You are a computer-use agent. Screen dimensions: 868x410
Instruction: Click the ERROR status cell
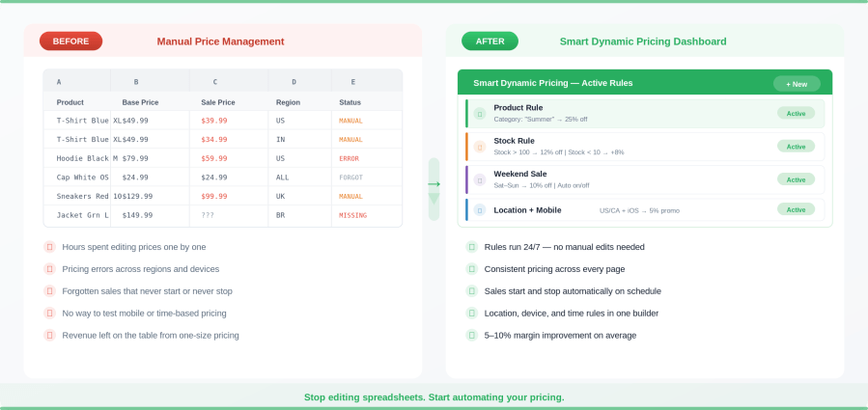pyautogui.click(x=350, y=158)
